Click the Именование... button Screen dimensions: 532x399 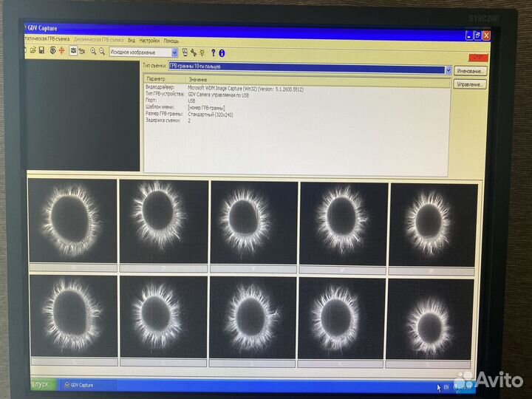(470, 71)
